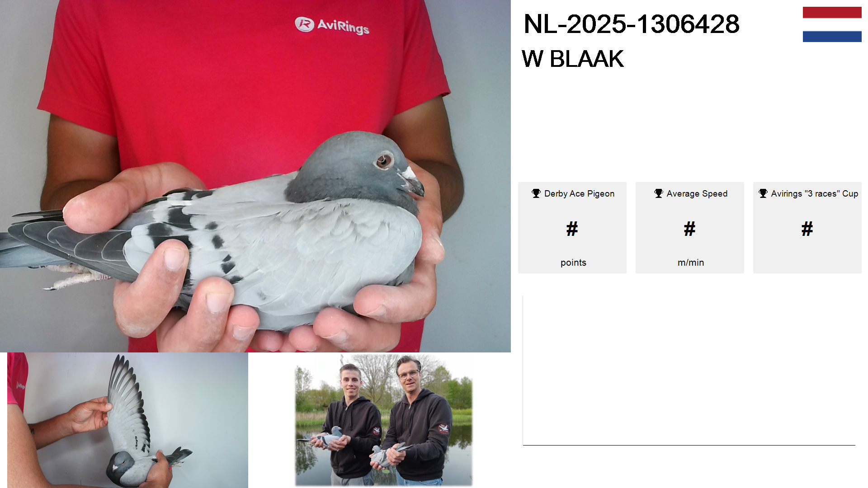Click the empty results chart area
The image size is (868, 488).
click(x=689, y=371)
